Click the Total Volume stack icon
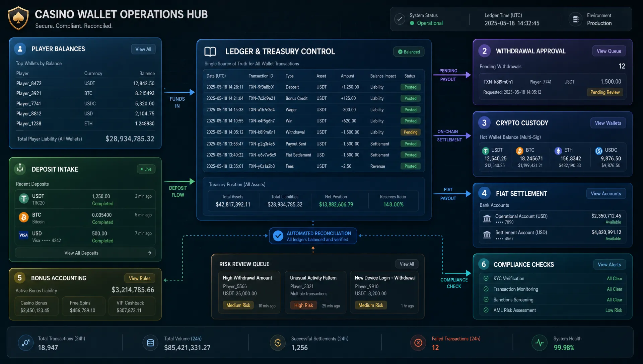 click(150, 343)
